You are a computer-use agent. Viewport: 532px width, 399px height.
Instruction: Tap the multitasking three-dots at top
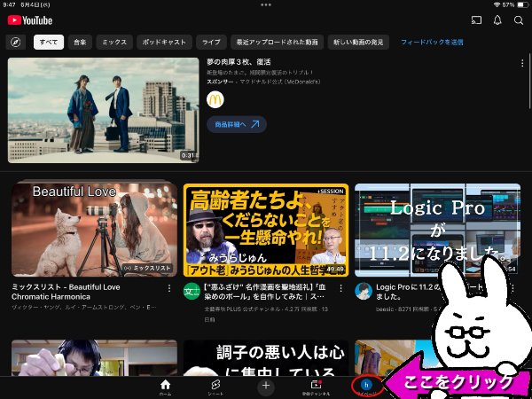(x=266, y=4)
